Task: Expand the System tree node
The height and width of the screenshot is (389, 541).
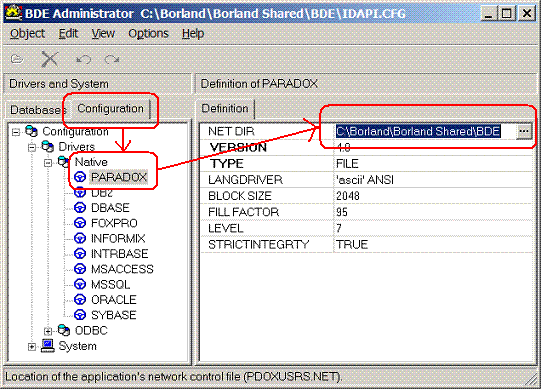Action: pos(32,347)
